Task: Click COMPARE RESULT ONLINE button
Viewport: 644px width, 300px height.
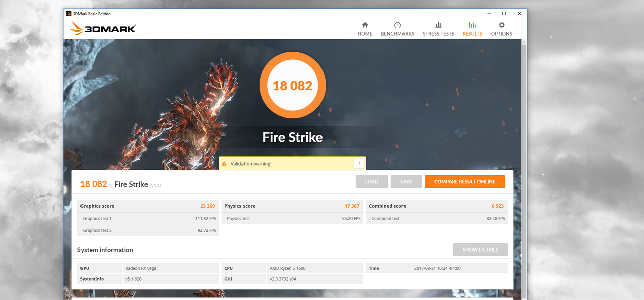Action: pyautogui.click(x=464, y=182)
